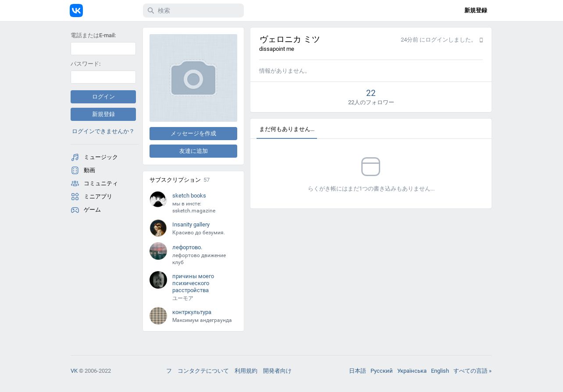Viewport: 563px width, 392px height.
Task: Open 開発者向け footer link
Action: (277, 371)
